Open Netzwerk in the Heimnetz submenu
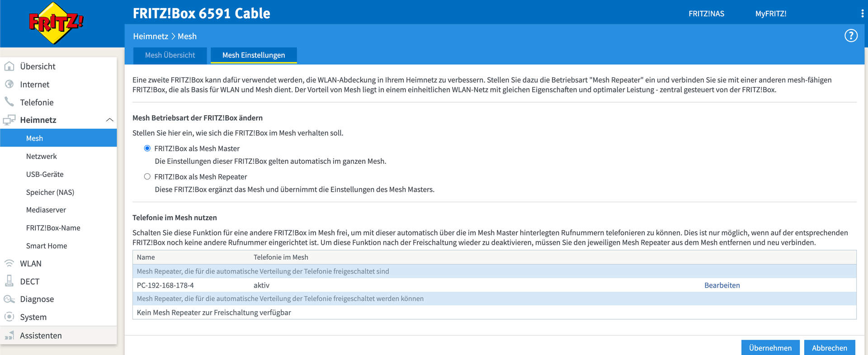Screen dimensions: 868x355 tap(42, 156)
